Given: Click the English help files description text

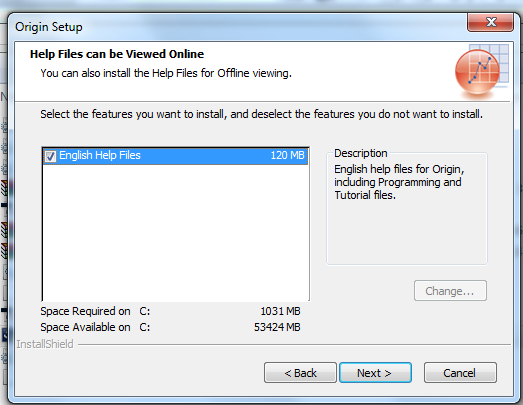Looking at the screenshot, I should click(399, 182).
